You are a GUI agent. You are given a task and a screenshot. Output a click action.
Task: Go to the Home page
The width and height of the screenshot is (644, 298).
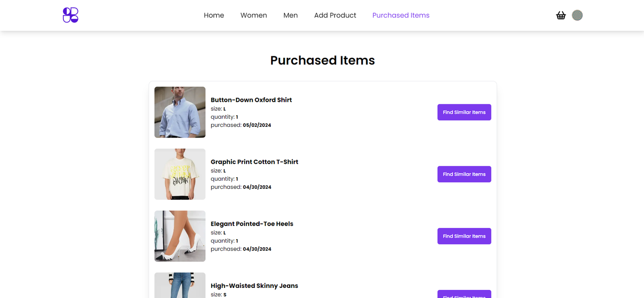pyautogui.click(x=214, y=15)
